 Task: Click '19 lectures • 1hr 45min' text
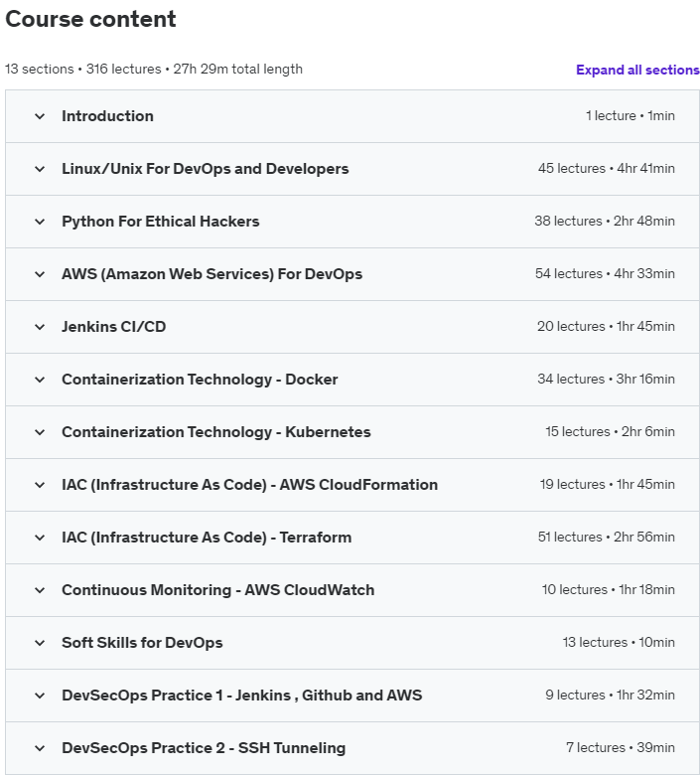[607, 485]
